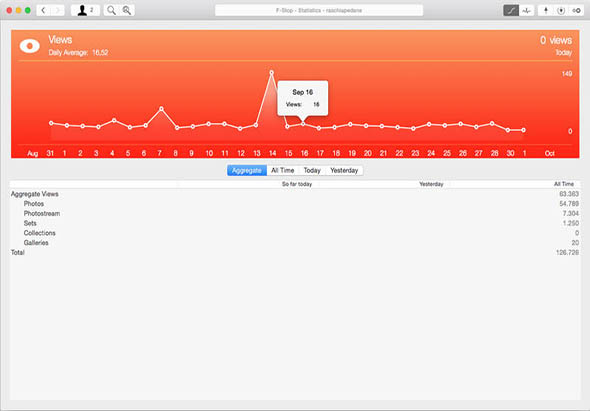This screenshot has height=411, width=590.
Task: Click the x-axis date label 22
Action: pos(399,153)
